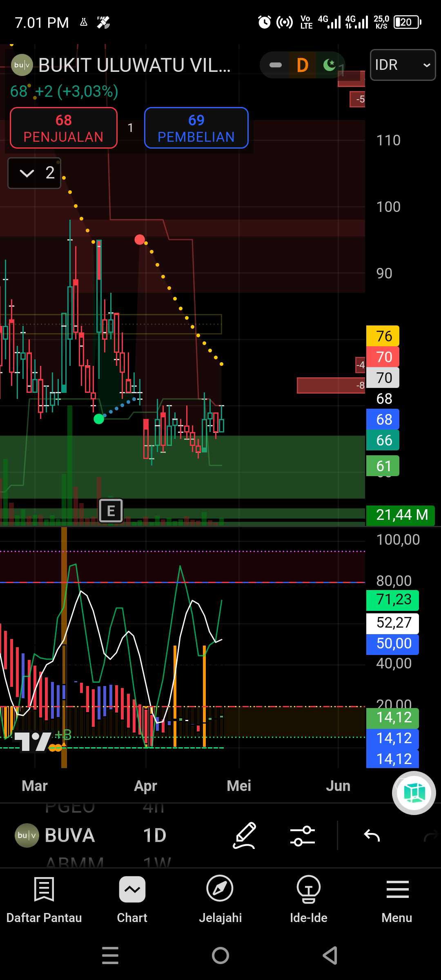Switch to Chart tab
Screen dimensions: 441x980
point(132,900)
